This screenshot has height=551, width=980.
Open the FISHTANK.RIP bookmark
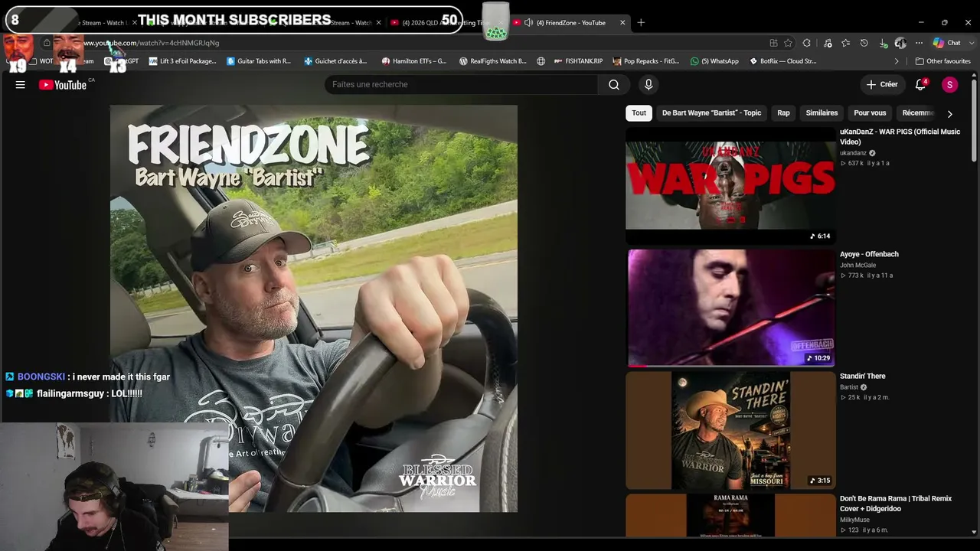click(578, 61)
